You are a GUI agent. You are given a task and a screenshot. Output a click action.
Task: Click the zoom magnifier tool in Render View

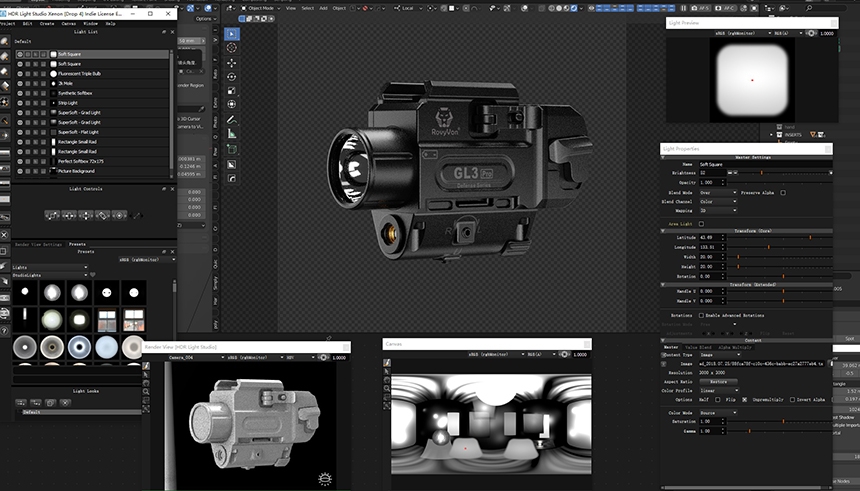tap(146, 392)
